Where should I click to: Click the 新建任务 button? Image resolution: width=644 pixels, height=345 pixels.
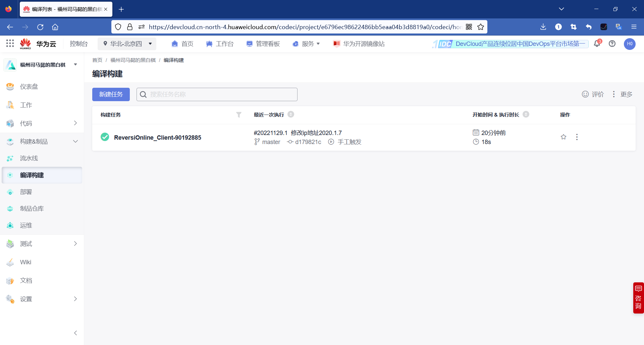click(x=111, y=94)
